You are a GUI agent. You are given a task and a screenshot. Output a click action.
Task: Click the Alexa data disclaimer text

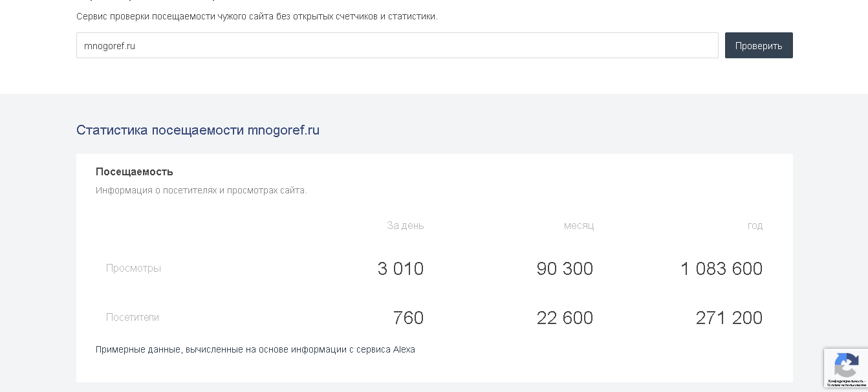255,349
